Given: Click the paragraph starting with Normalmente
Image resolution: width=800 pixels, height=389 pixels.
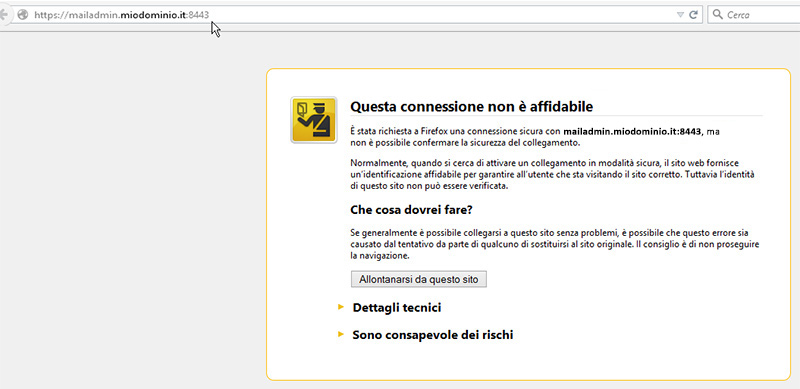Looking at the screenshot, I should (x=553, y=175).
